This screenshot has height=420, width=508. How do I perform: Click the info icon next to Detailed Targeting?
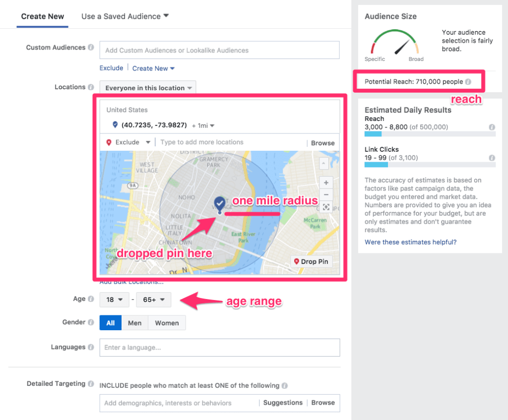(93, 384)
